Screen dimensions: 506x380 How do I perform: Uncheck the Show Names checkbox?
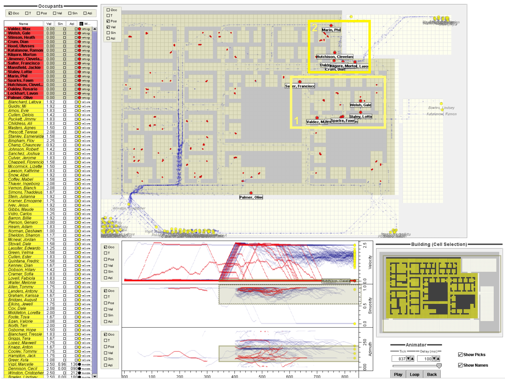(x=460, y=365)
